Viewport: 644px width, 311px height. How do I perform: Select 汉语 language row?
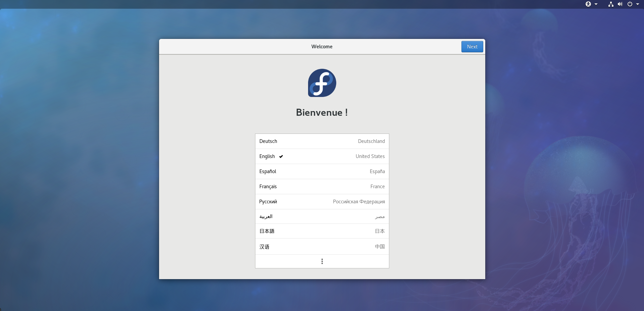(x=322, y=247)
